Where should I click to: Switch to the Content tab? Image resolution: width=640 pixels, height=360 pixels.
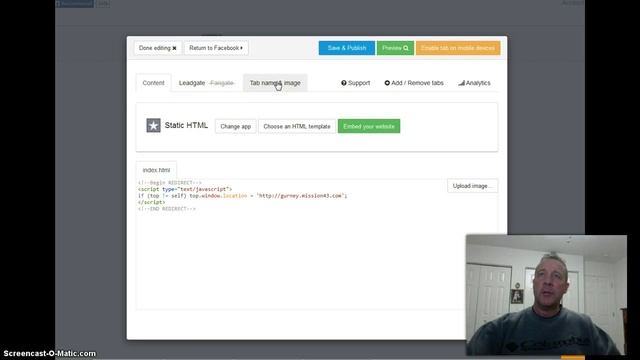(x=153, y=83)
